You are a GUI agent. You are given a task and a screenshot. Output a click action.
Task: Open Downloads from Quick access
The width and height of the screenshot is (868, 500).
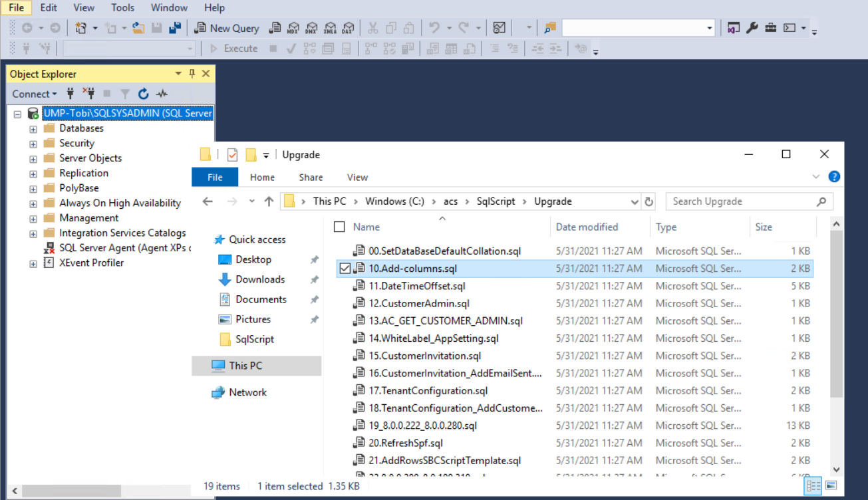[260, 279]
